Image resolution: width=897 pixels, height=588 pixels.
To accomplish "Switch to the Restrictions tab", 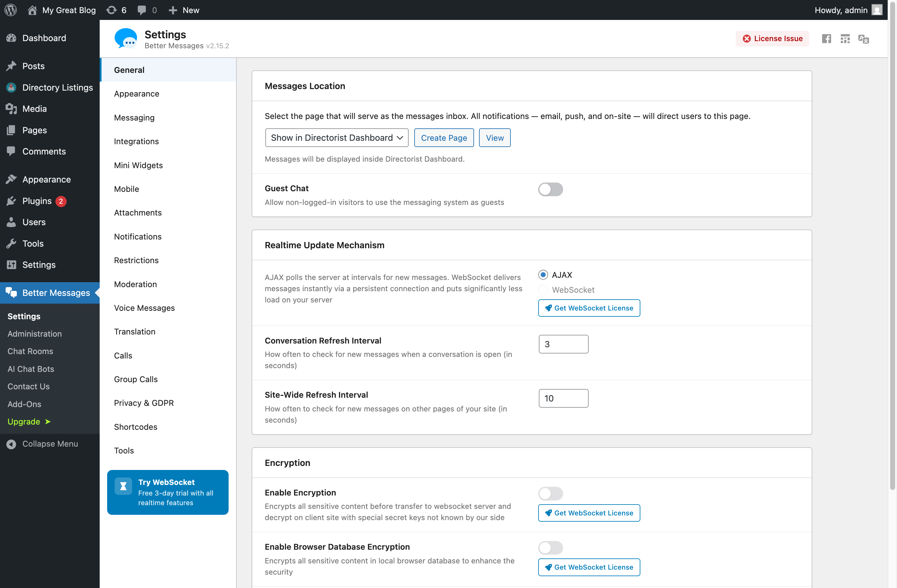I will (168, 260).
